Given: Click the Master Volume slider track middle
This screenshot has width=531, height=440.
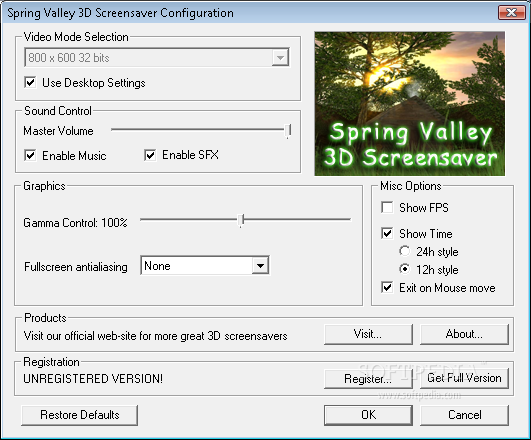Looking at the screenshot, I should 200,129.
